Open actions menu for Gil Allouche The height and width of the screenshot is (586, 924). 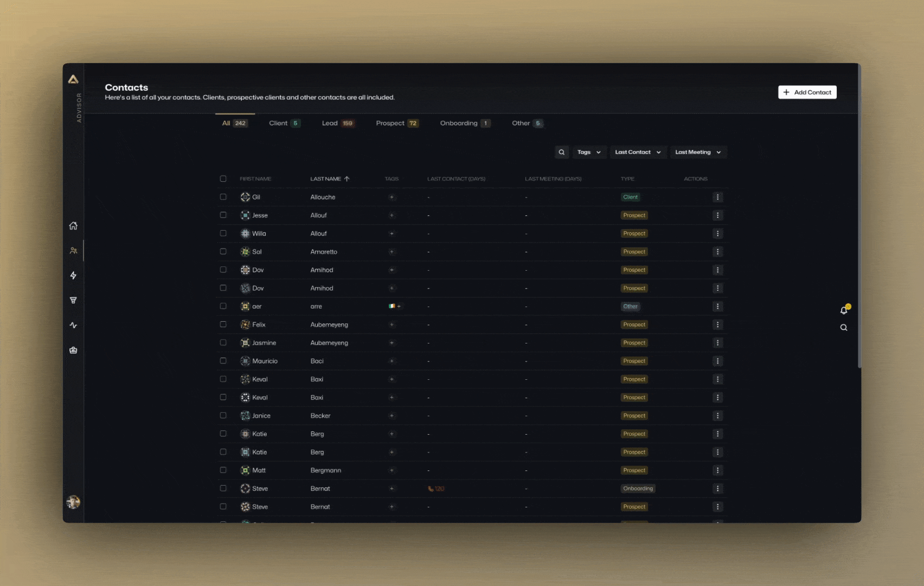717,198
